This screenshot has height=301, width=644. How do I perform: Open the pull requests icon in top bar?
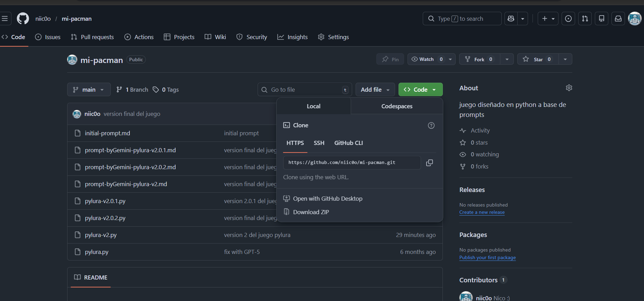[585, 19]
